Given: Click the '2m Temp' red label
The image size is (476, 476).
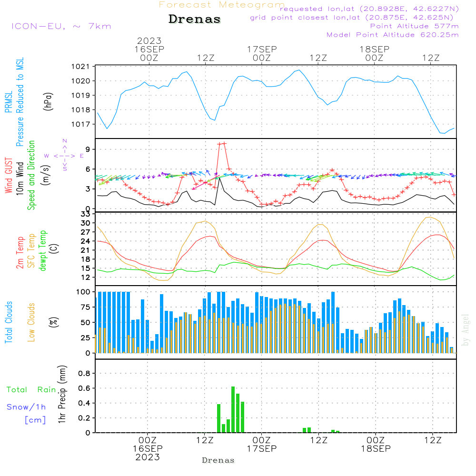Looking at the screenshot, I should 20,253.
